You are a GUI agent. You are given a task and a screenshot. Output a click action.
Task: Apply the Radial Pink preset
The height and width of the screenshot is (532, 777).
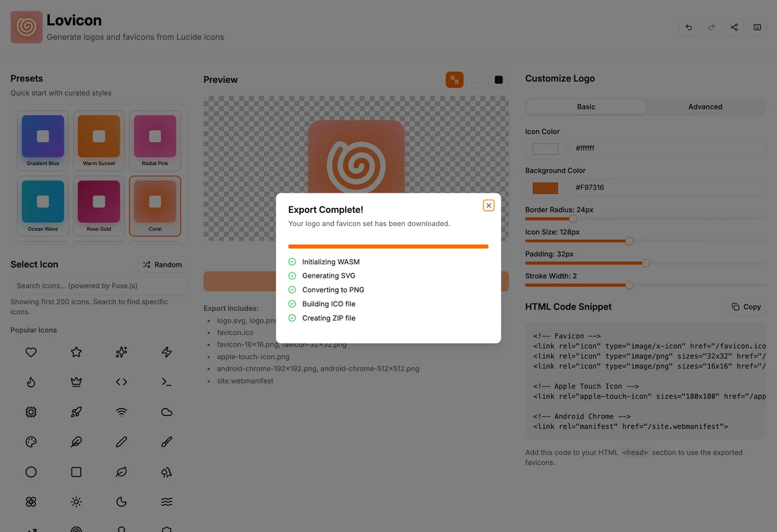[155, 140]
